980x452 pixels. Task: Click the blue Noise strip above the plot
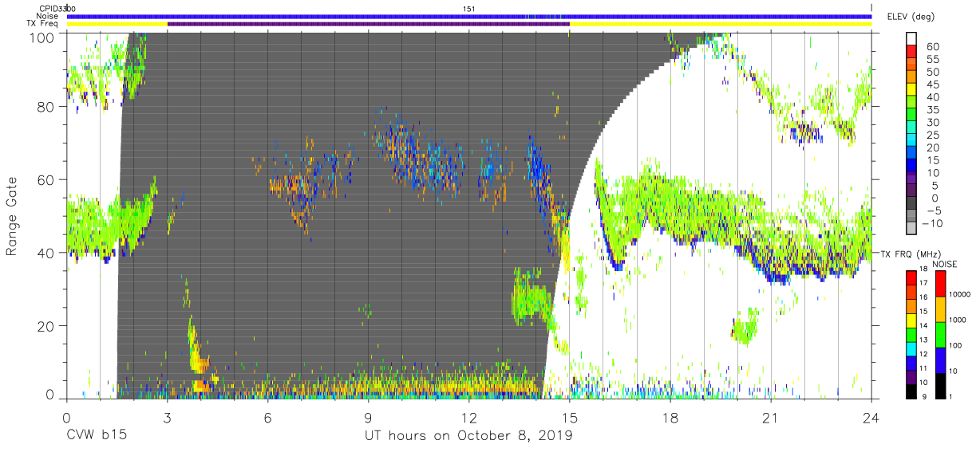tap(469, 16)
